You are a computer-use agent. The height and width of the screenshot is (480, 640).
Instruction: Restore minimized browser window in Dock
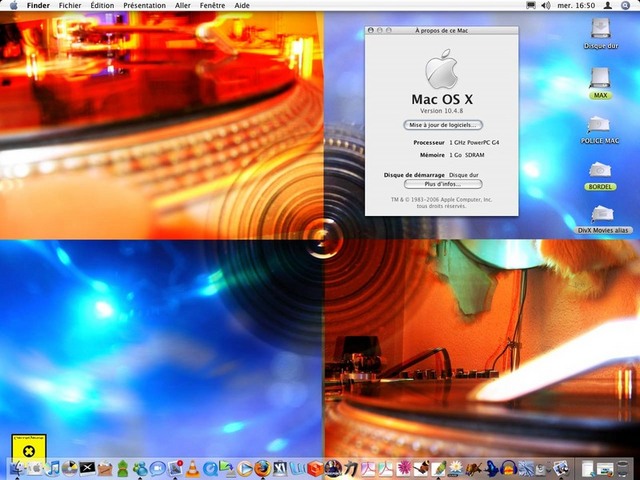pos(606,469)
